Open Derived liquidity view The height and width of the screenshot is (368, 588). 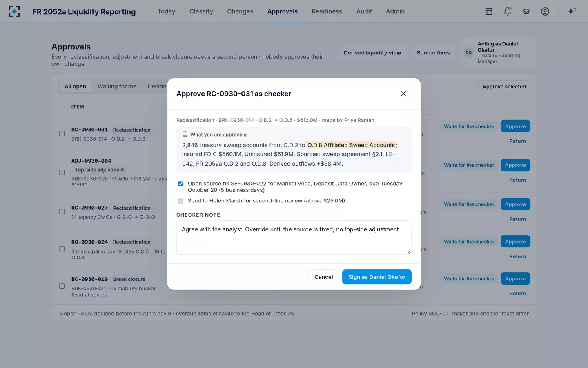point(372,52)
